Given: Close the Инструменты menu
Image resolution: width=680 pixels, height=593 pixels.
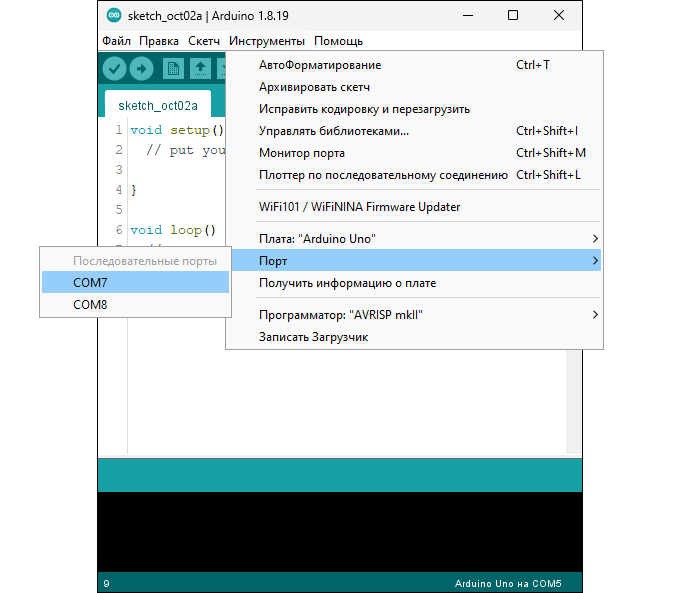Looking at the screenshot, I should (x=267, y=41).
